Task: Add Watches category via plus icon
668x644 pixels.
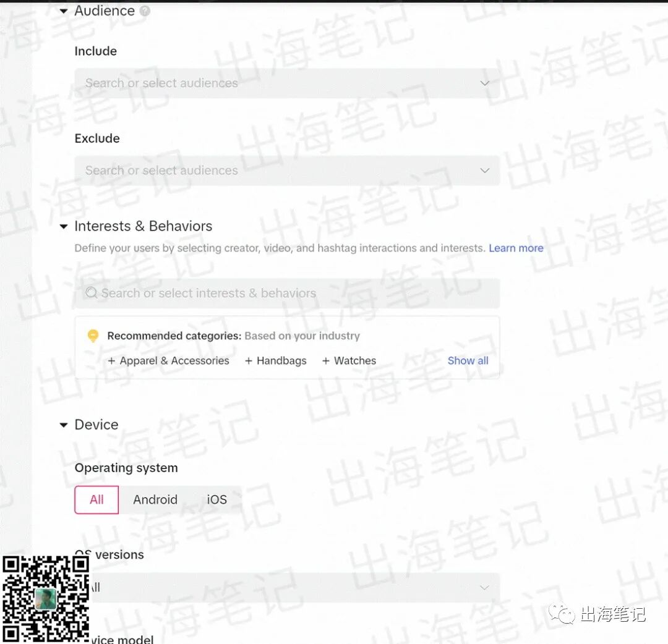Action: point(325,360)
